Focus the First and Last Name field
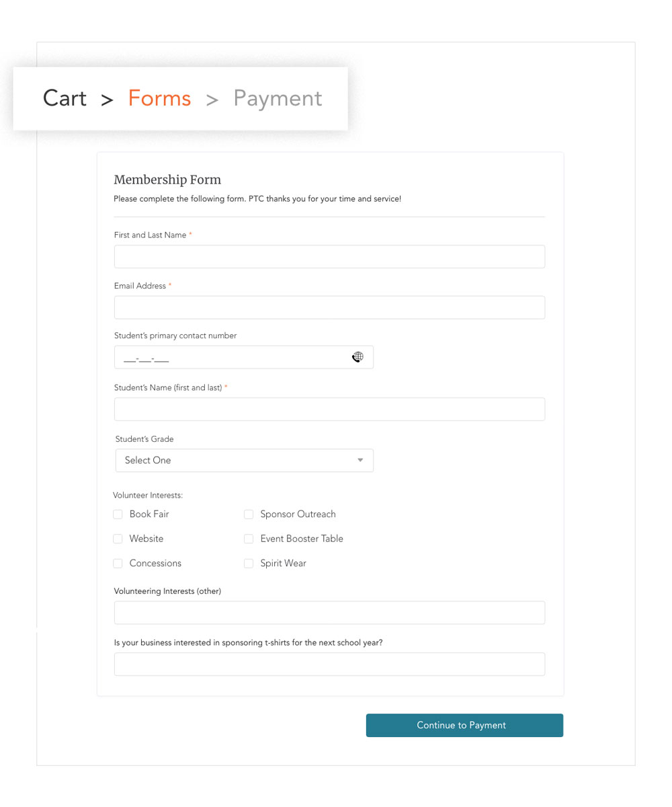672x807 pixels. pyautogui.click(x=329, y=257)
